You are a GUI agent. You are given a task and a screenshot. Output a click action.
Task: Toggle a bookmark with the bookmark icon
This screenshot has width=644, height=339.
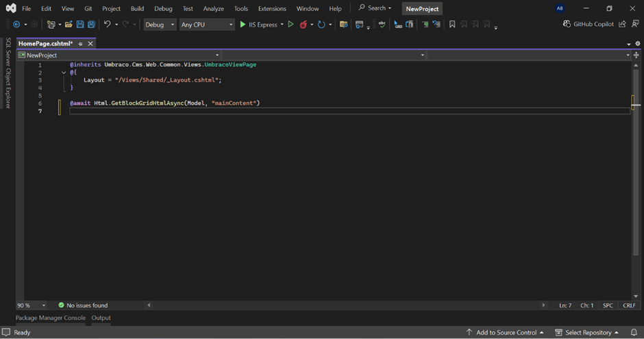tap(452, 25)
